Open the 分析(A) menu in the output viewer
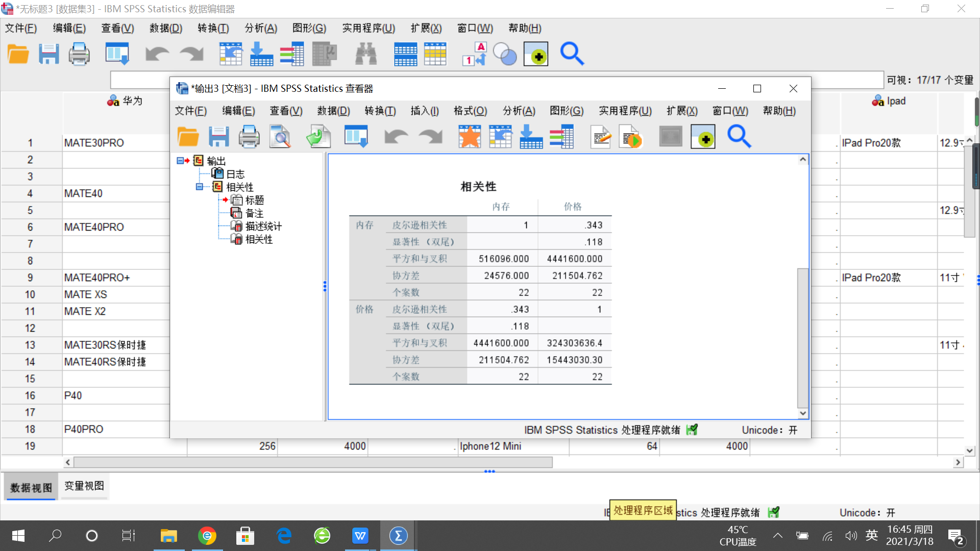980x551 pixels. click(x=519, y=111)
